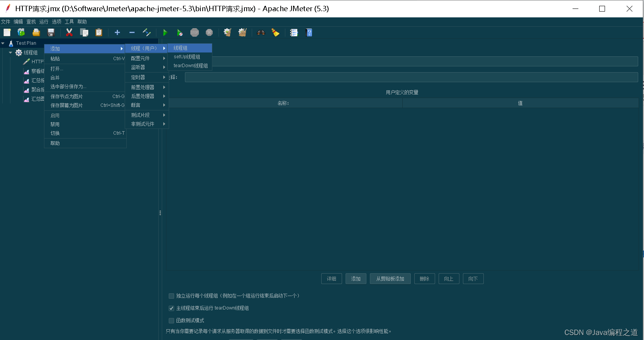Click the Toggle enable/disable icon
This screenshot has height=340, width=644.
147,32
